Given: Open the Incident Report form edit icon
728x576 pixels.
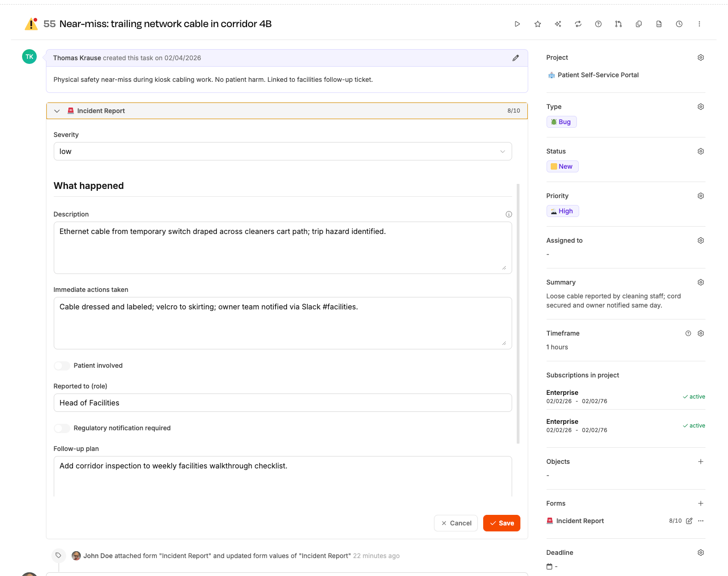Looking at the screenshot, I should (689, 521).
